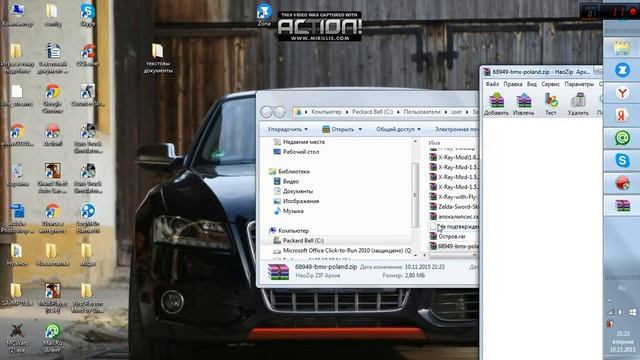Click the HaoZip taskbar icon
The width and height of the screenshot is (640, 360).
(622, 205)
